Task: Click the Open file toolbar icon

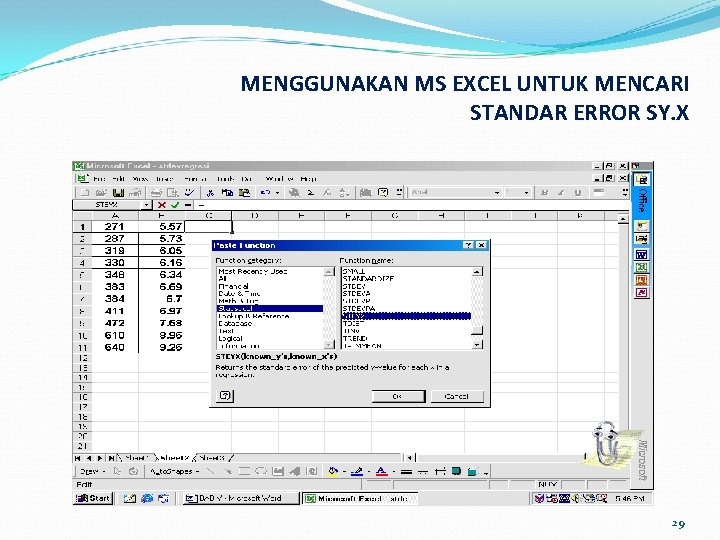Action: pyautogui.click(x=101, y=193)
